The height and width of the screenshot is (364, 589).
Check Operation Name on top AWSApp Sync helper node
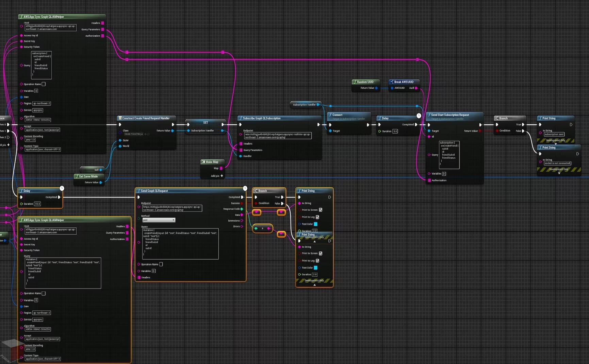[44, 84]
